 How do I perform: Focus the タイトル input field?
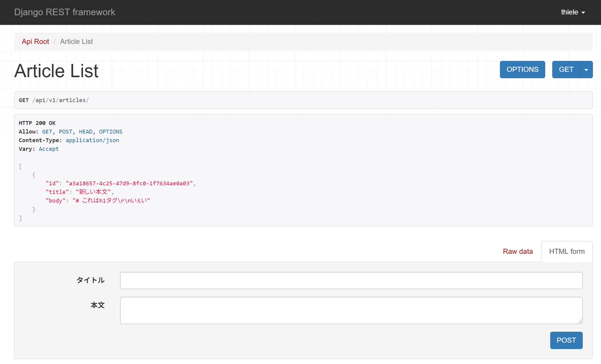(351, 280)
